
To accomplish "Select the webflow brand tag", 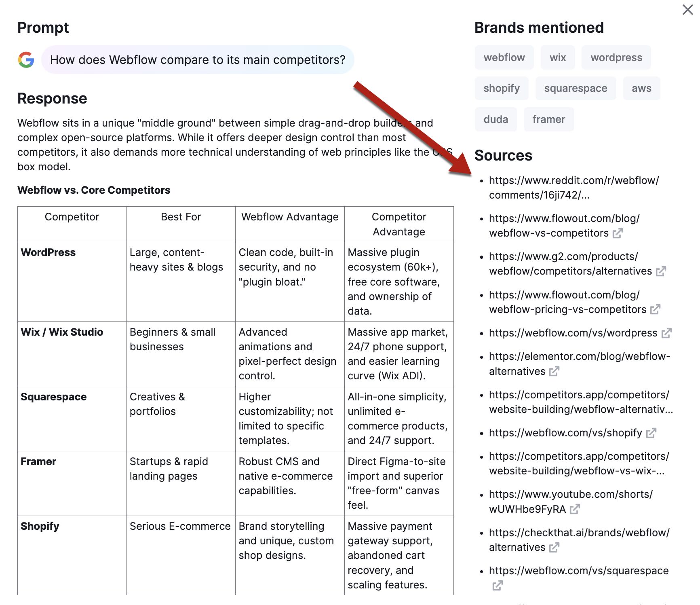I will click(504, 57).
